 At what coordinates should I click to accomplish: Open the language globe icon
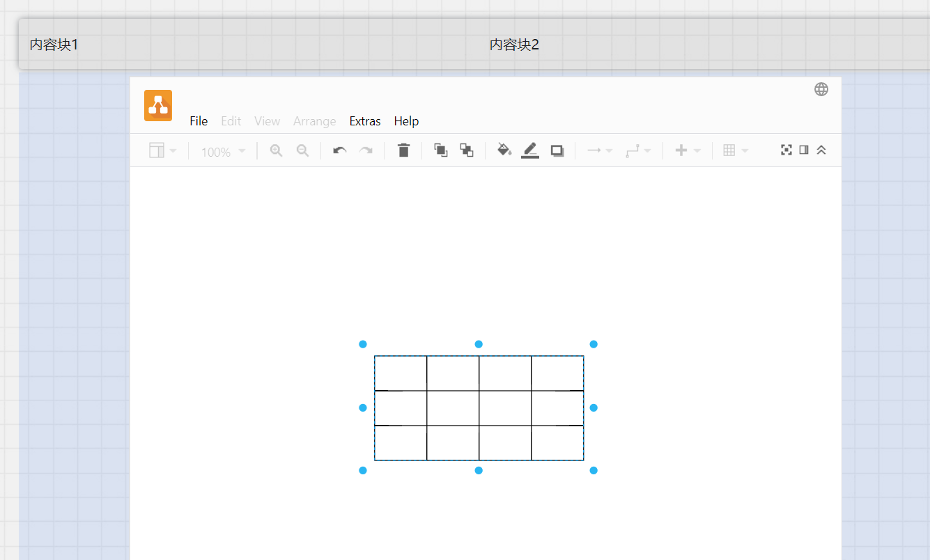click(821, 89)
